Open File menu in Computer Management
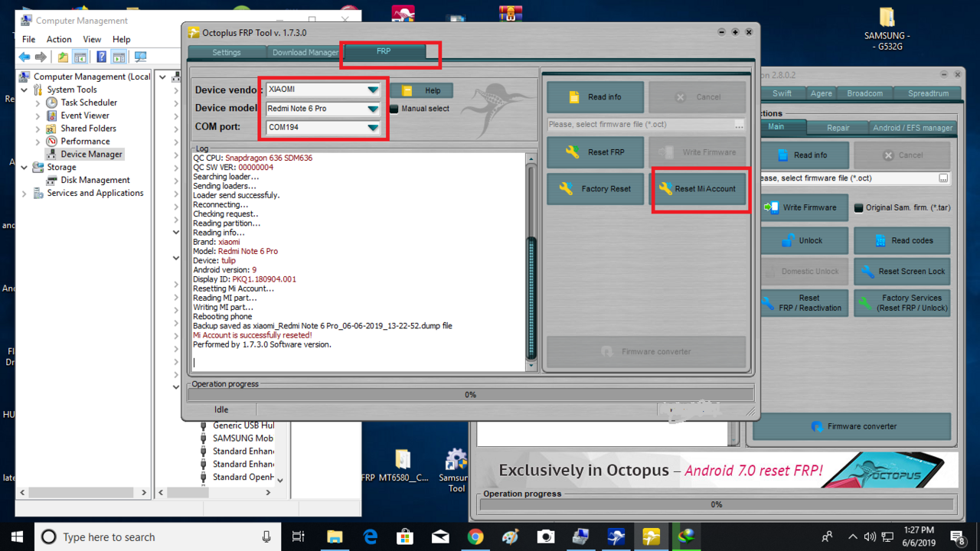This screenshot has width=980, height=551. click(28, 39)
